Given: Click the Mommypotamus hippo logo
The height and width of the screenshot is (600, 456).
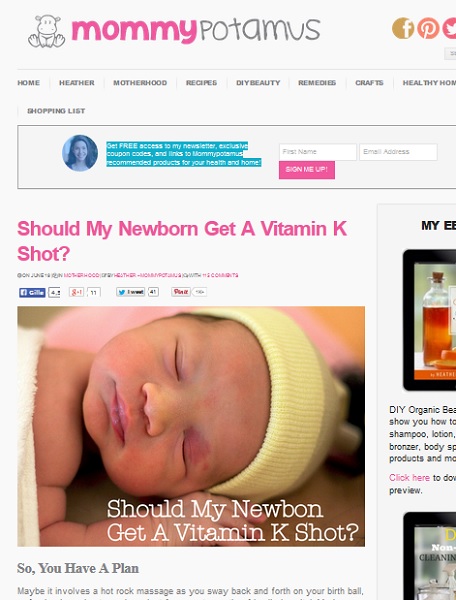Looking at the screenshot, I should coord(46,31).
